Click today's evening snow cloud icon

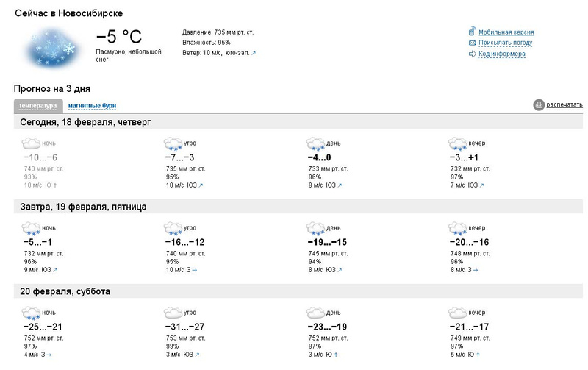(x=459, y=143)
